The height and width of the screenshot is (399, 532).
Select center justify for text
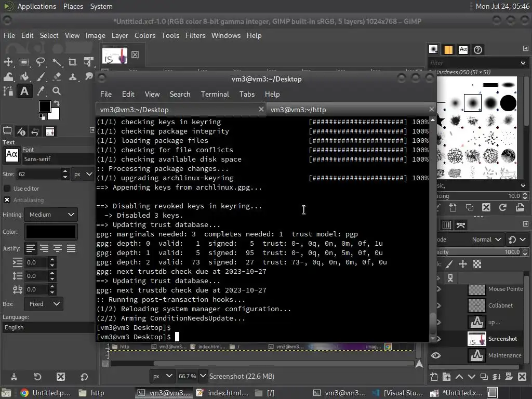tap(58, 248)
